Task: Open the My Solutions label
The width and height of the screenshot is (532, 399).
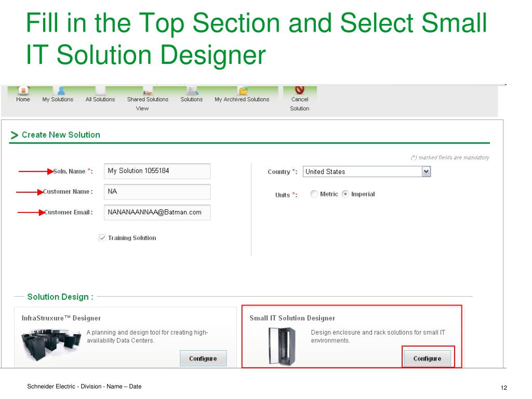Action: tap(58, 99)
